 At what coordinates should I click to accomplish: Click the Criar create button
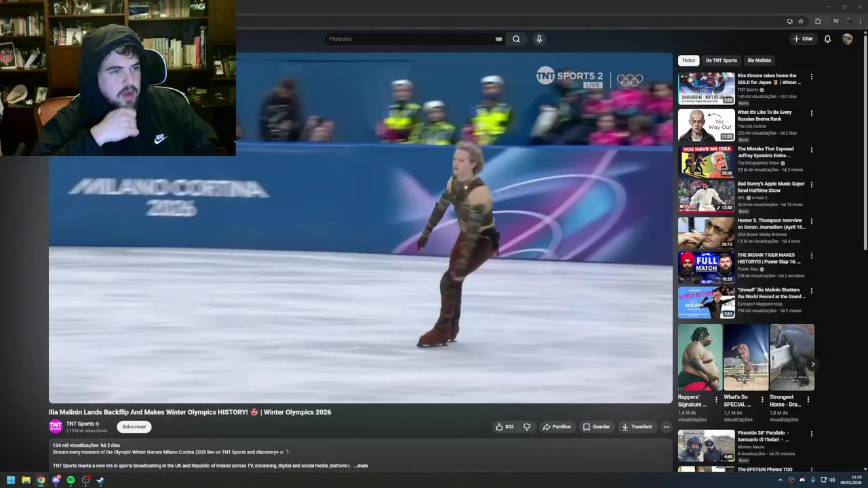point(803,39)
